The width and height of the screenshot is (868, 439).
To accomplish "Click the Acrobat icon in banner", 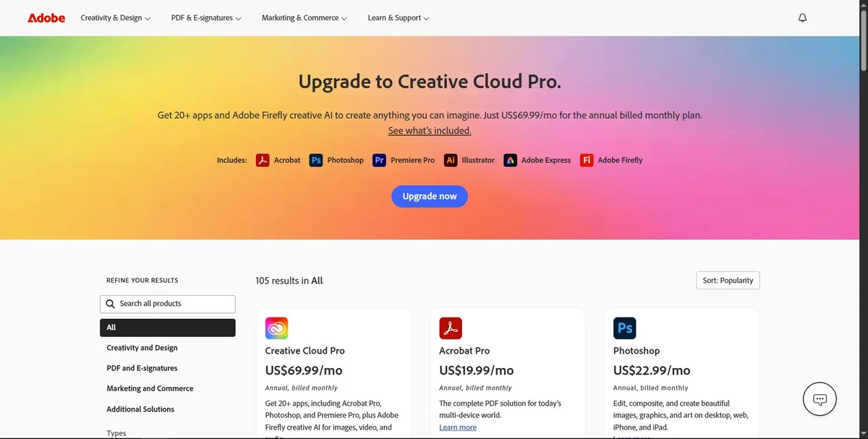I will tap(263, 160).
